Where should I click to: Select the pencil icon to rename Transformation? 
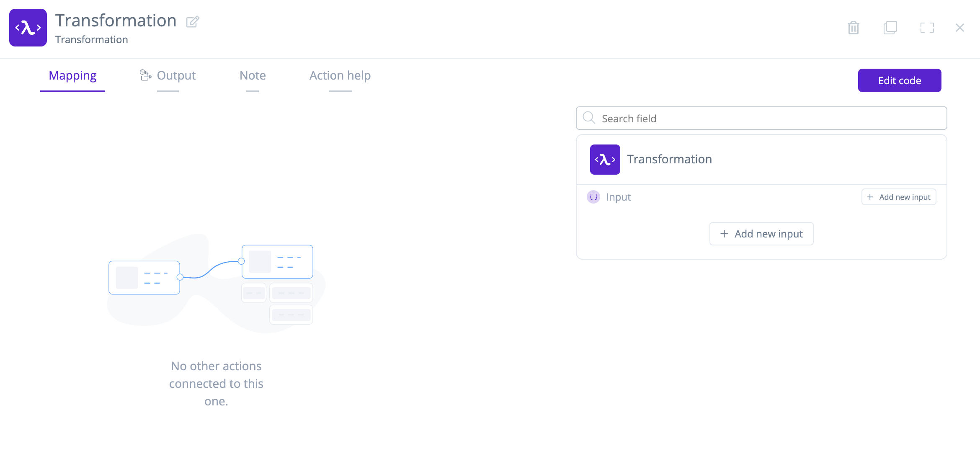[193, 21]
